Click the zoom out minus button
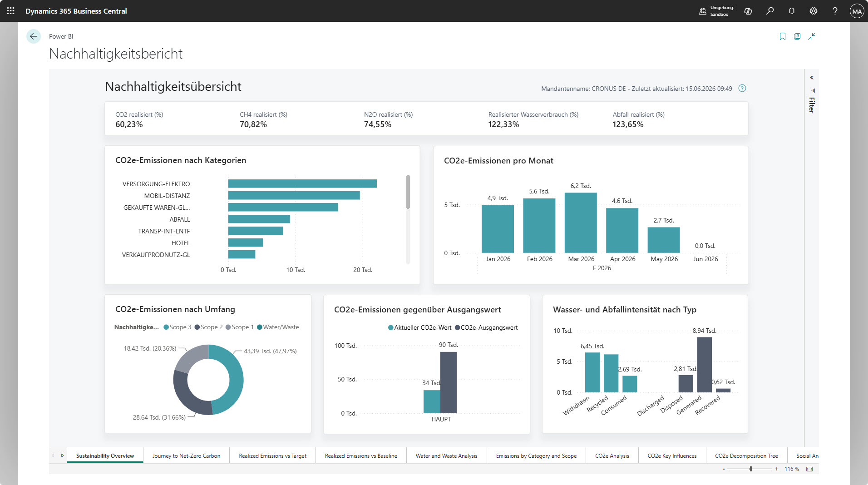868x485 pixels. point(724,469)
